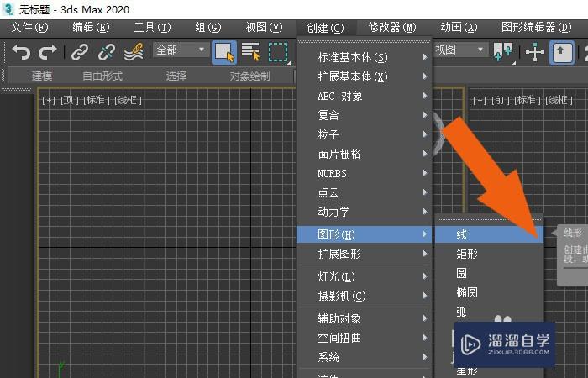588x378 pixels.
Task: Open the 文件(F) menu
Action: [x=30, y=28]
